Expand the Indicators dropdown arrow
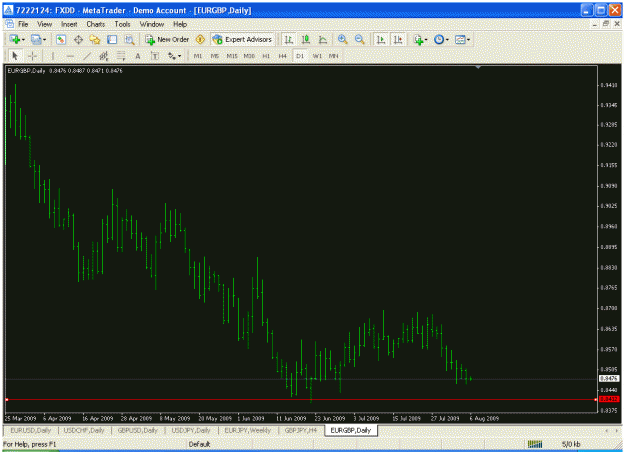 pos(426,39)
